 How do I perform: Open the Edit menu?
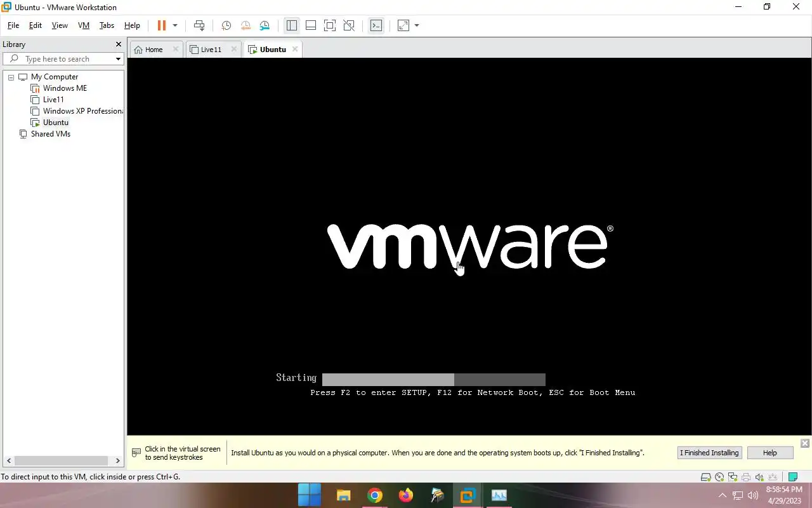(36, 25)
